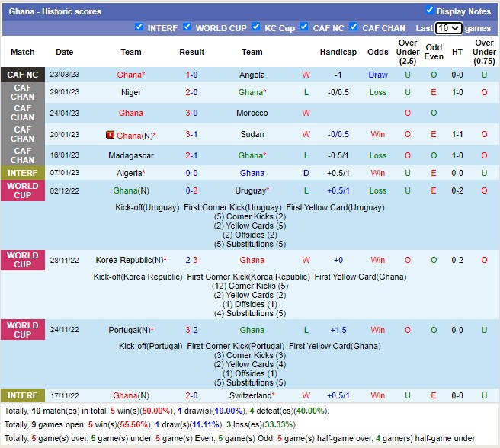The width and height of the screenshot is (500, 448).
Task: Open the Morocco team page
Action: pos(252,113)
